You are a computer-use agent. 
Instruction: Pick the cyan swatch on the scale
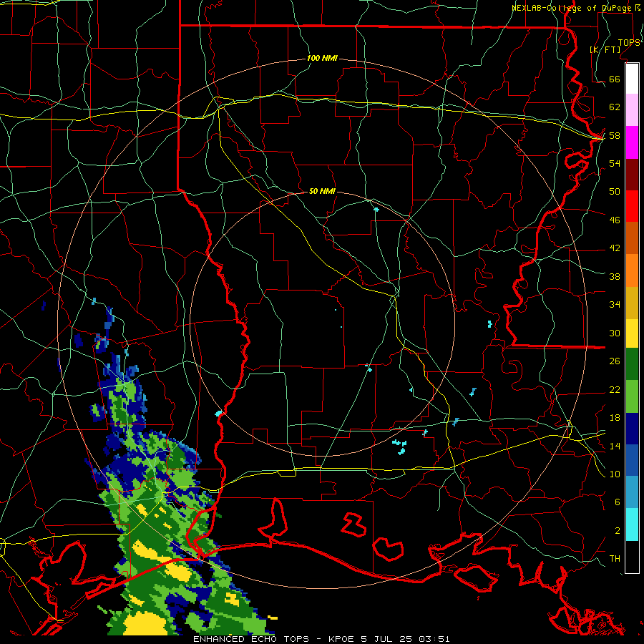(x=632, y=525)
